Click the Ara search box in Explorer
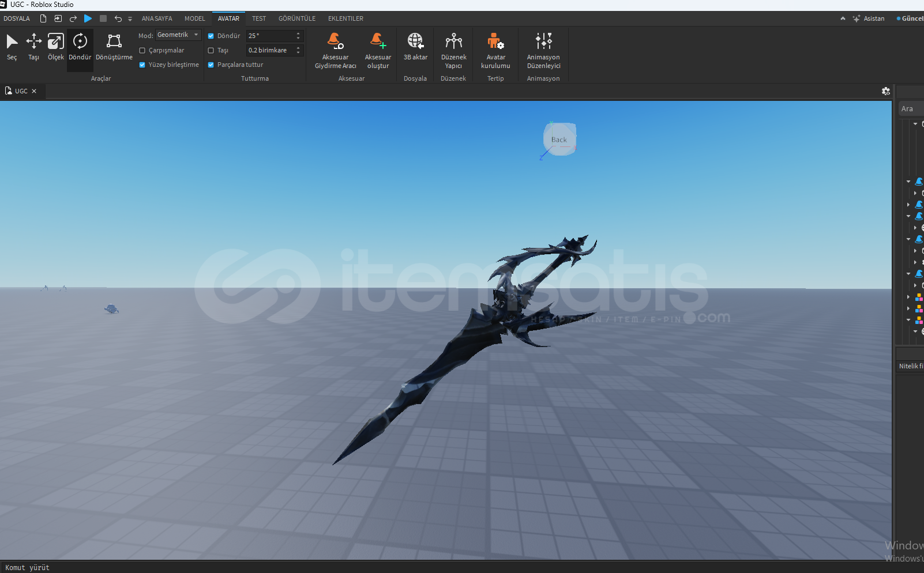 (x=912, y=108)
